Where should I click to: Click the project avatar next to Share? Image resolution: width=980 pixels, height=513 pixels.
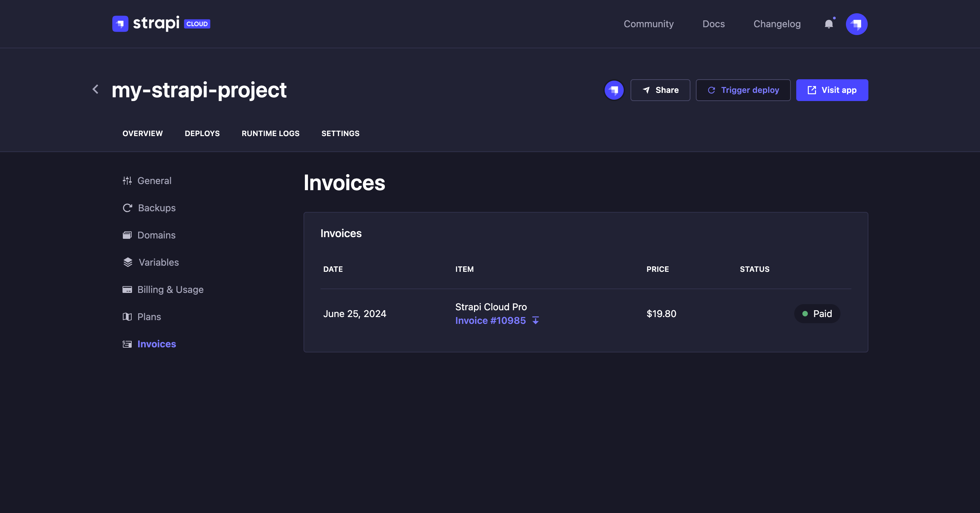[614, 90]
